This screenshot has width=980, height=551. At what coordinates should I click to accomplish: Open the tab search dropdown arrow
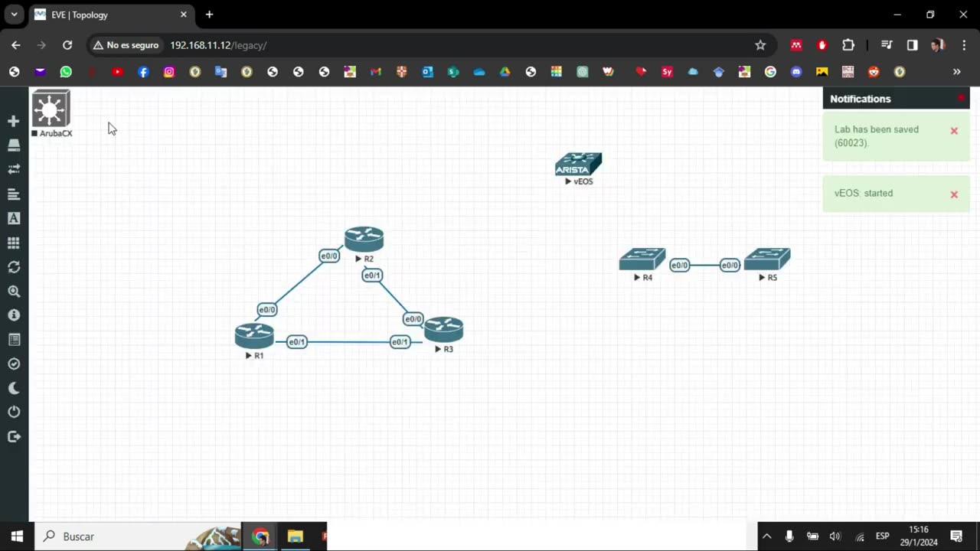coord(14,15)
